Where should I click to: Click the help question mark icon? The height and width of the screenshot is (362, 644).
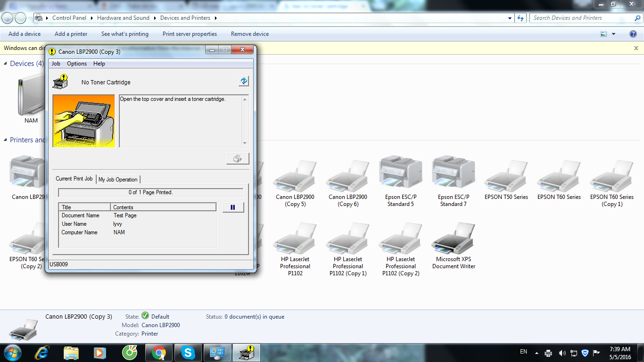[633, 34]
